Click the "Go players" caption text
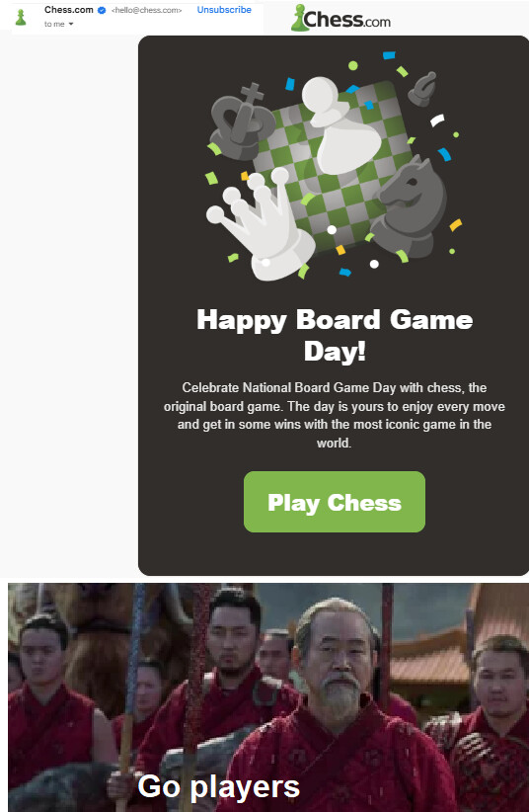 click(218, 786)
